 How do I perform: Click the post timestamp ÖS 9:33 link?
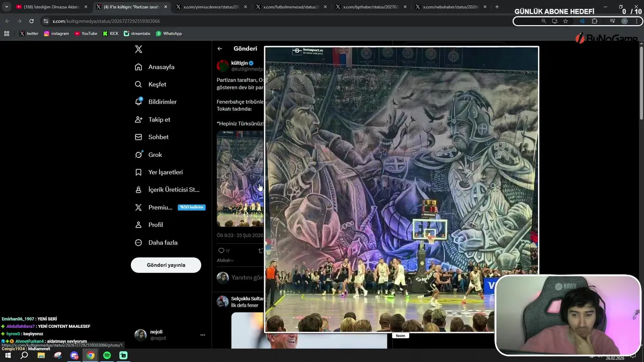pos(240,235)
